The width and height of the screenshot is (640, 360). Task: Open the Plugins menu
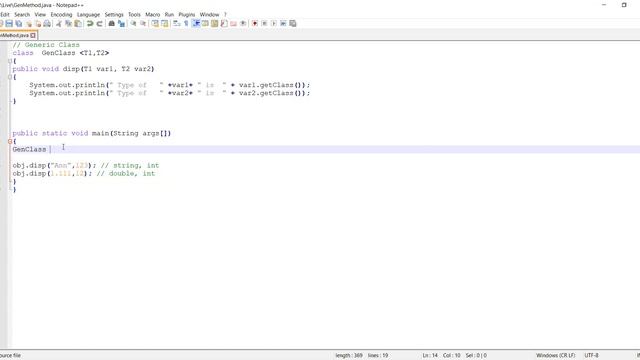187,14
